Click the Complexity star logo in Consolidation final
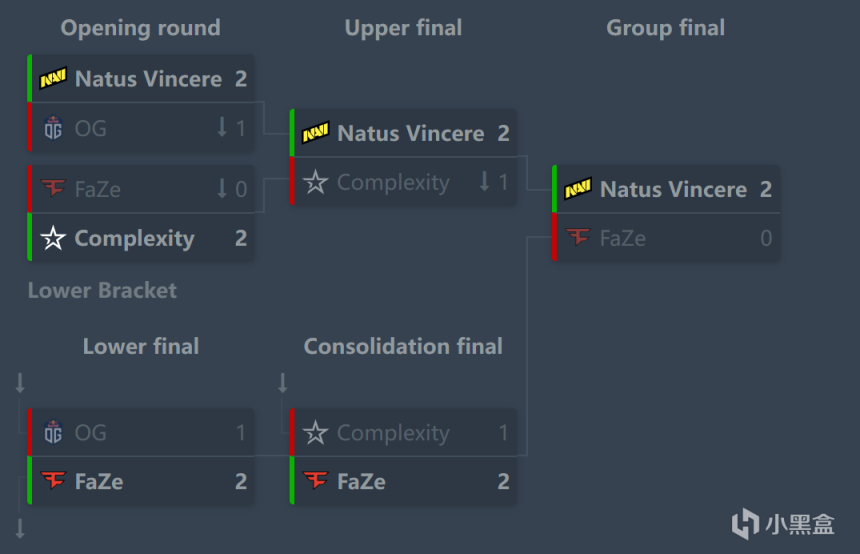Screen dimensions: 860x554 point(315,433)
